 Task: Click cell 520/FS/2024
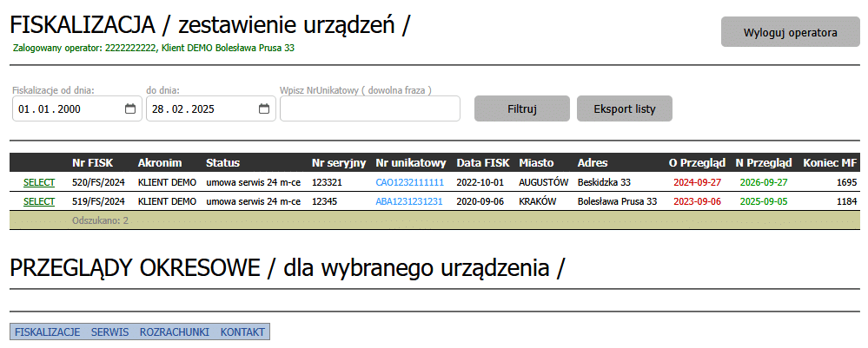coord(98,182)
